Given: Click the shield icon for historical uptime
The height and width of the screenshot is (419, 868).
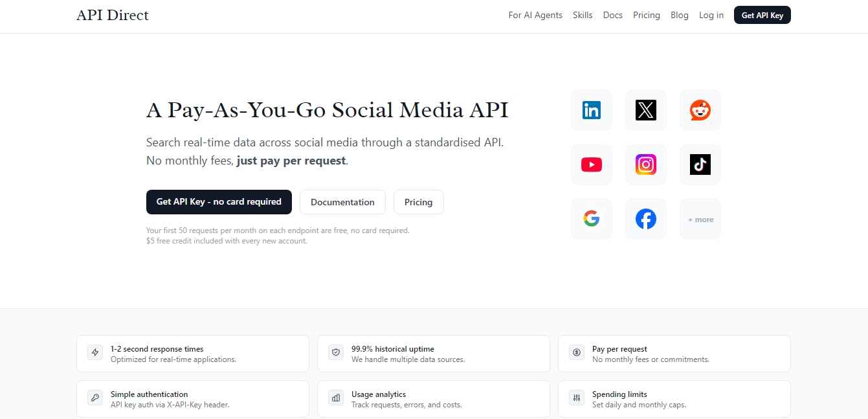Looking at the screenshot, I should pyautogui.click(x=336, y=353).
